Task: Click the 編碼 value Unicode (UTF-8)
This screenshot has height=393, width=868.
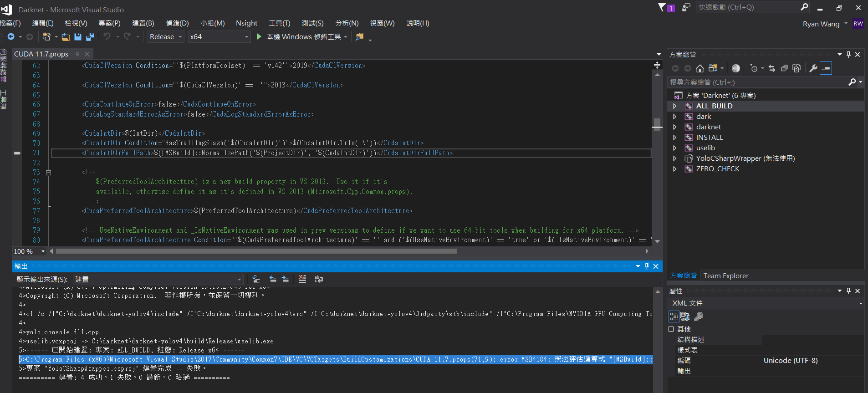Action: tap(791, 361)
